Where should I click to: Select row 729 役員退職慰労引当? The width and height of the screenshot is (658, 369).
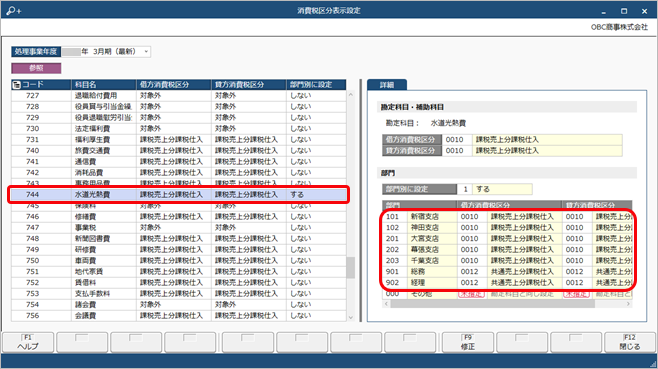[179, 118]
